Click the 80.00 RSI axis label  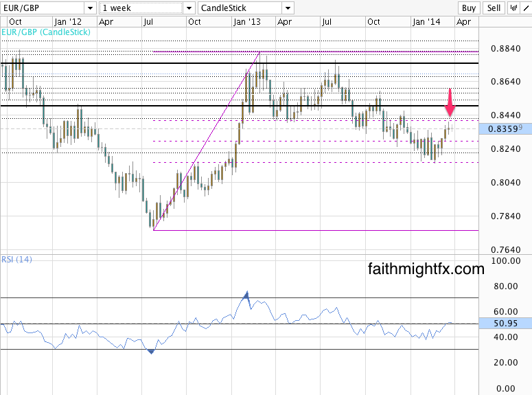[505, 286]
